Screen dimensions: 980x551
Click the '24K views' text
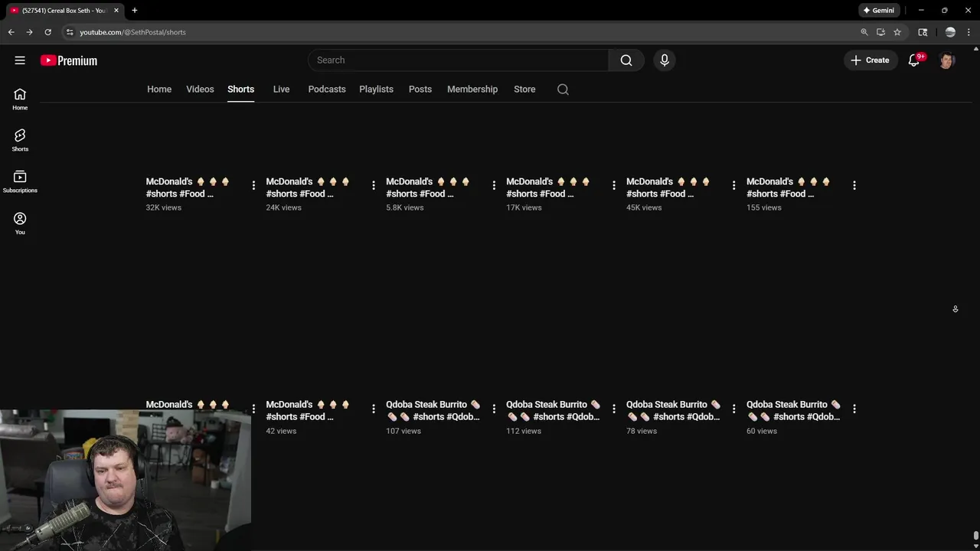283,207
